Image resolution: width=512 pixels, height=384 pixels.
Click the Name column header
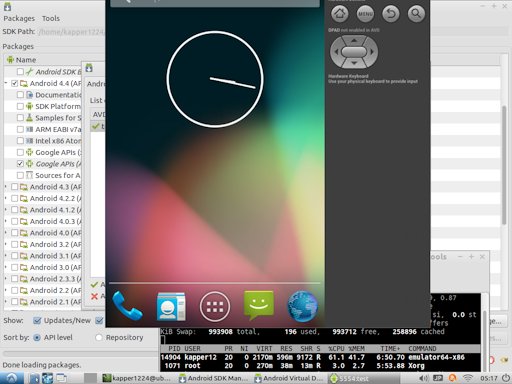pyautogui.click(x=26, y=60)
